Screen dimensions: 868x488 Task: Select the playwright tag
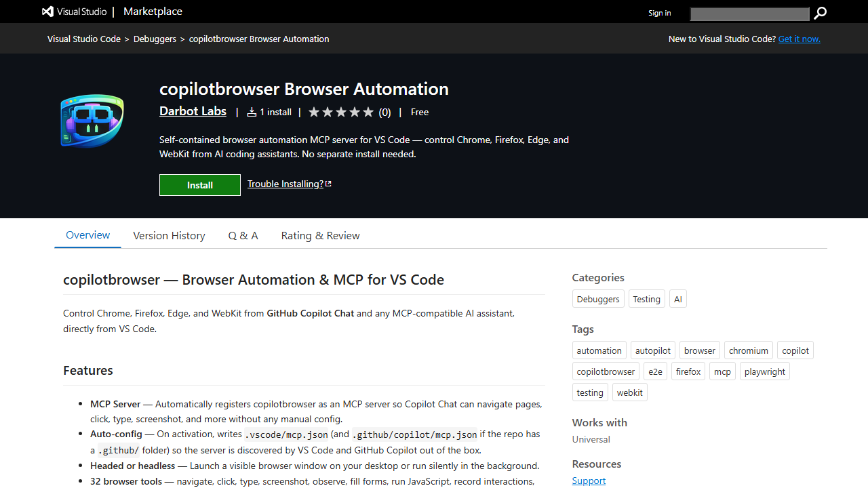pos(764,371)
